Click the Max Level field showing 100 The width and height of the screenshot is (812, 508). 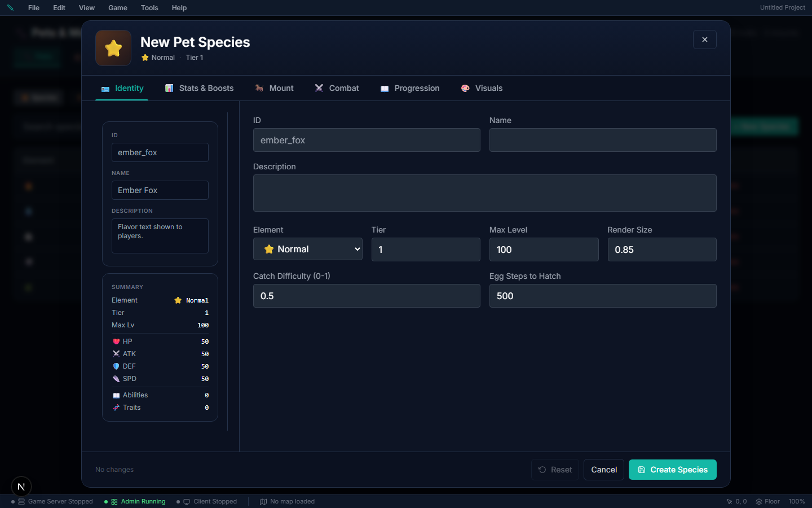[x=544, y=249]
